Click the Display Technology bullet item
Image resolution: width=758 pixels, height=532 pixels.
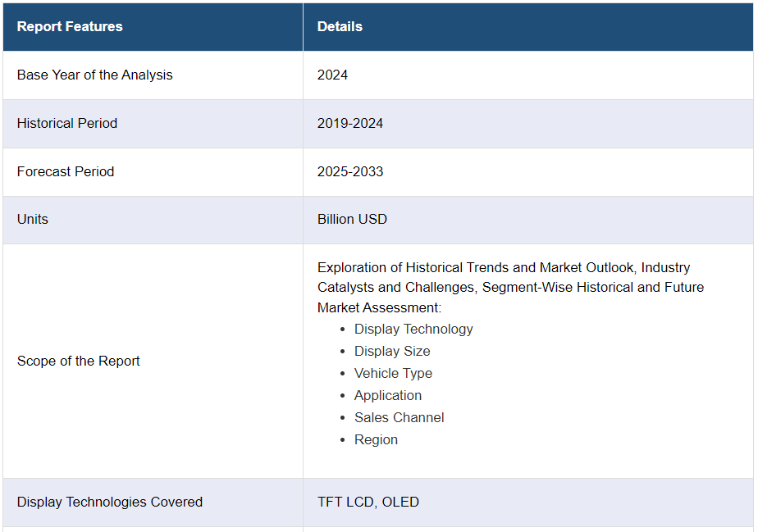point(413,329)
